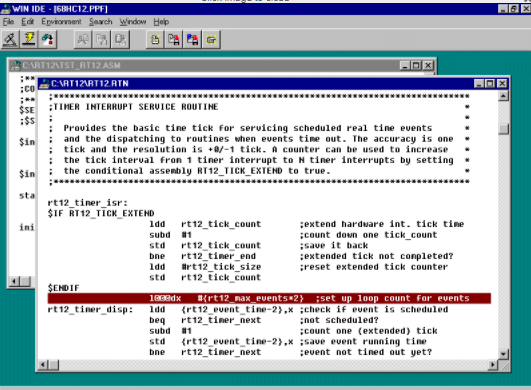The image size is (531, 390).
Task: Click the '$IF RT12_TICK_EXTEND' directive line
Action: click(101, 213)
